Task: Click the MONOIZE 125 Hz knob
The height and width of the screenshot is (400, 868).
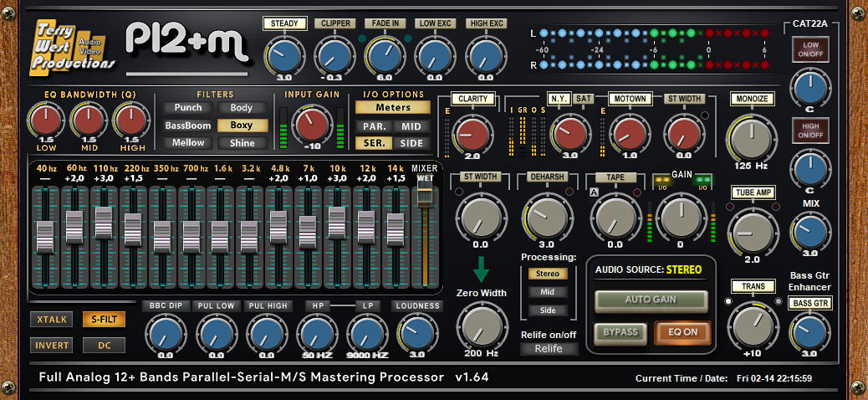Action: [752, 137]
